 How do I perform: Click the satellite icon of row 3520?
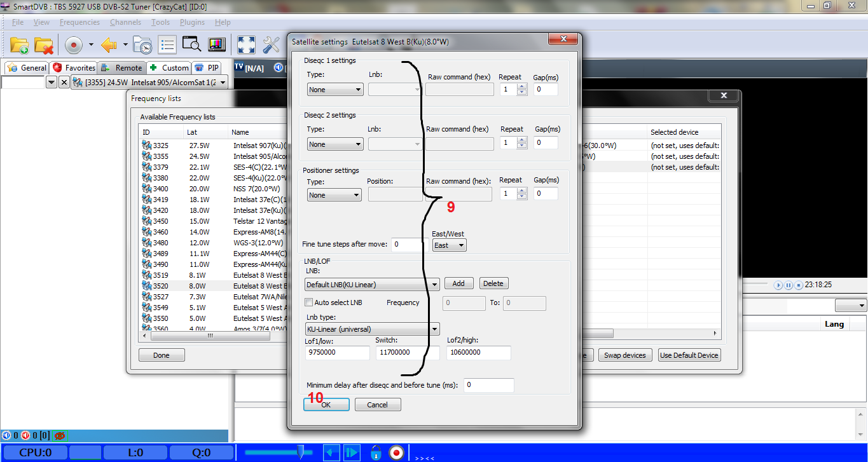[146, 286]
